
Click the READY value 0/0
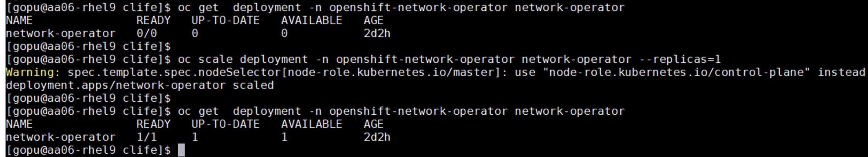[147, 34]
